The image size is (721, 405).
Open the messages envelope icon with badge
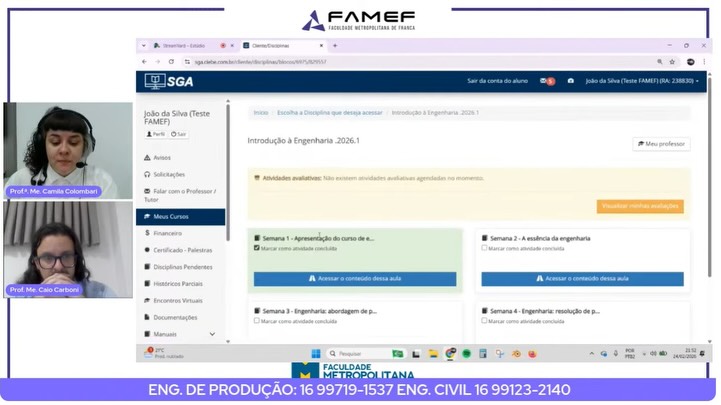pos(546,81)
